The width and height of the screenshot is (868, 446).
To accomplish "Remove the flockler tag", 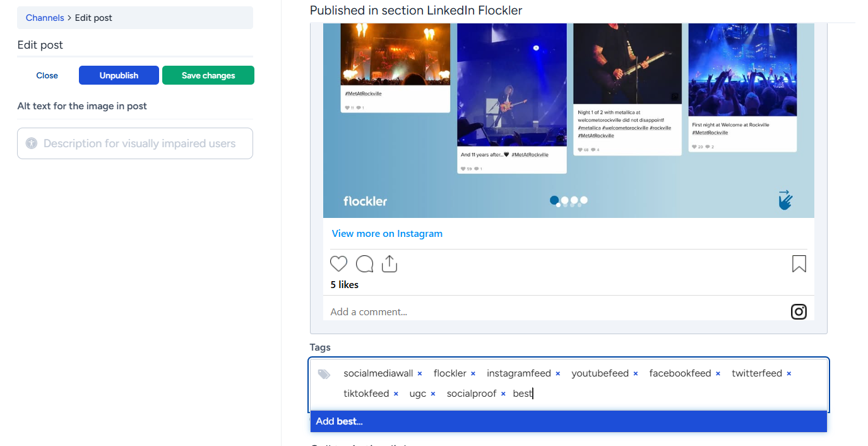I will pos(473,374).
